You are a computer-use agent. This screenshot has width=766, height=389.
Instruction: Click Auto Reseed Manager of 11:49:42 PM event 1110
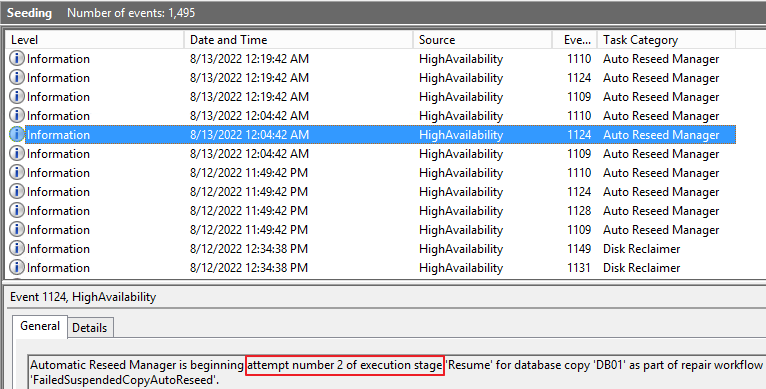pos(661,173)
